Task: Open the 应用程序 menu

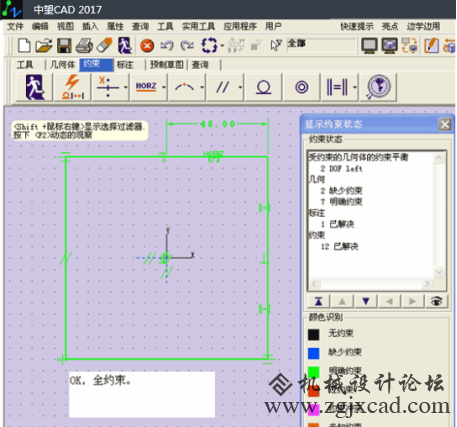Action: point(240,26)
